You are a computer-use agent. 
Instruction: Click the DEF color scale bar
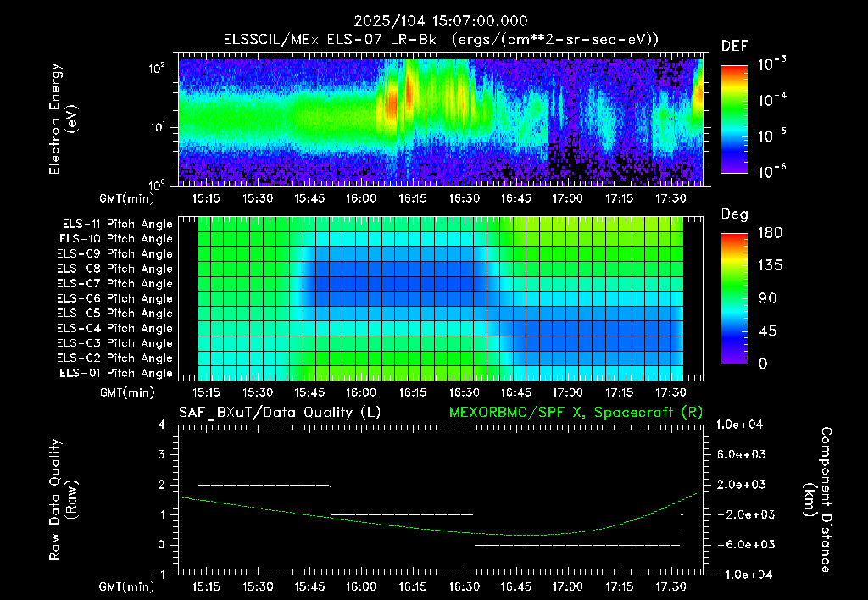[x=734, y=119]
